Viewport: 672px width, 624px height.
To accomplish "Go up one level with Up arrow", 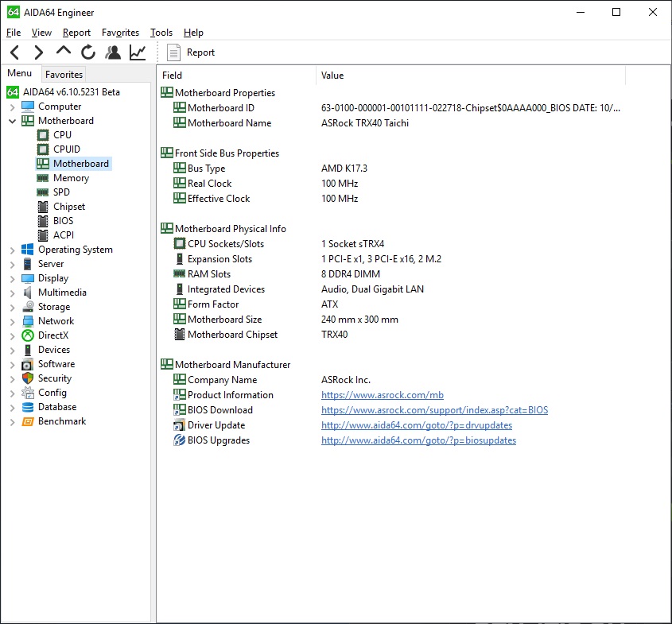I will tap(64, 52).
